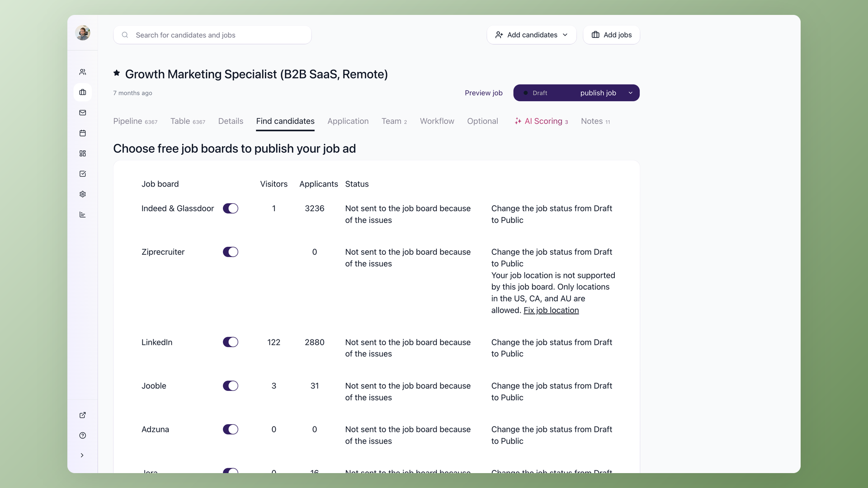
Task: Click the Visitors column header
Action: (274, 184)
